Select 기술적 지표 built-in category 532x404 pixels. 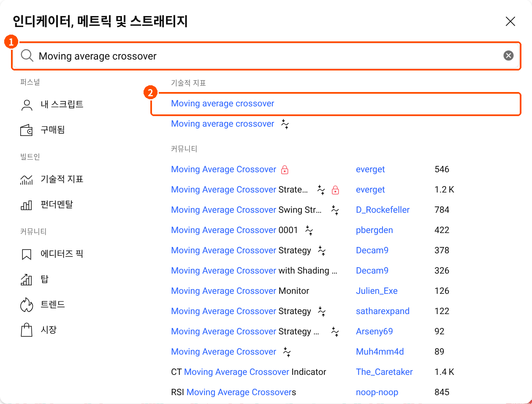click(x=62, y=179)
